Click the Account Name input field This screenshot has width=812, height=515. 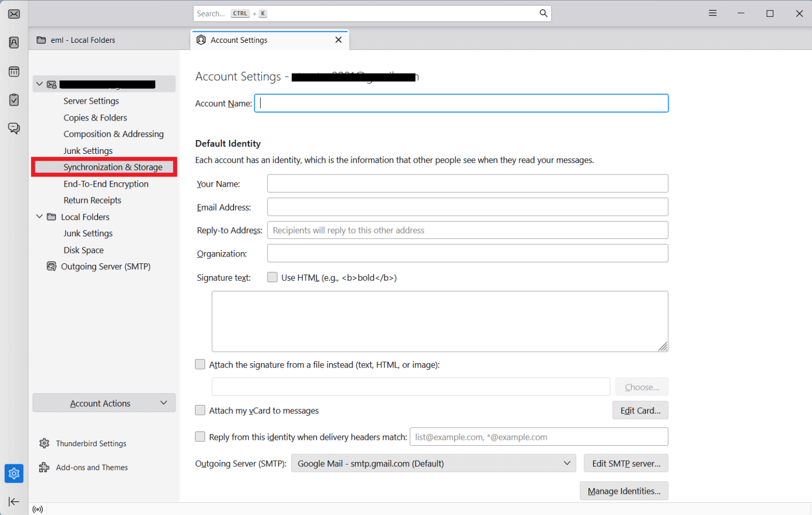461,103
